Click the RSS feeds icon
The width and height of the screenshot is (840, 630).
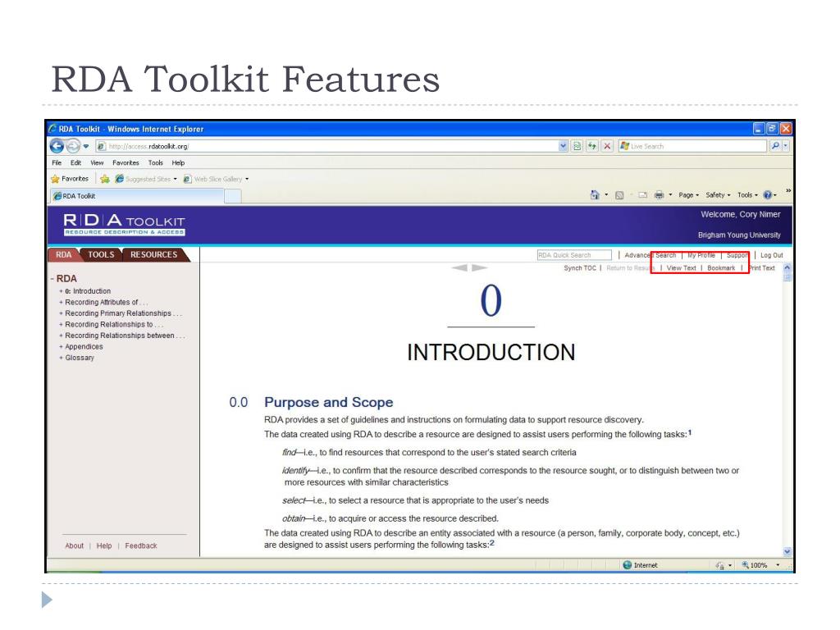619,195
